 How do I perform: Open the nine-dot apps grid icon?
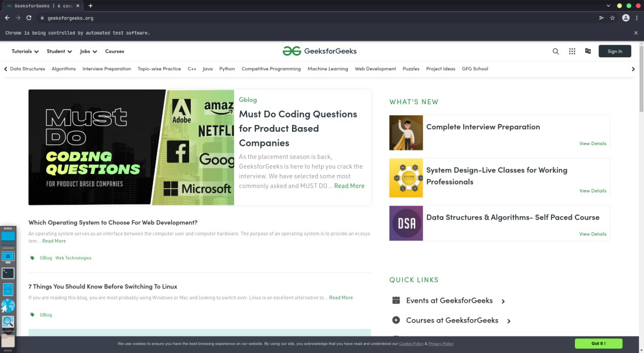[572, 52]
